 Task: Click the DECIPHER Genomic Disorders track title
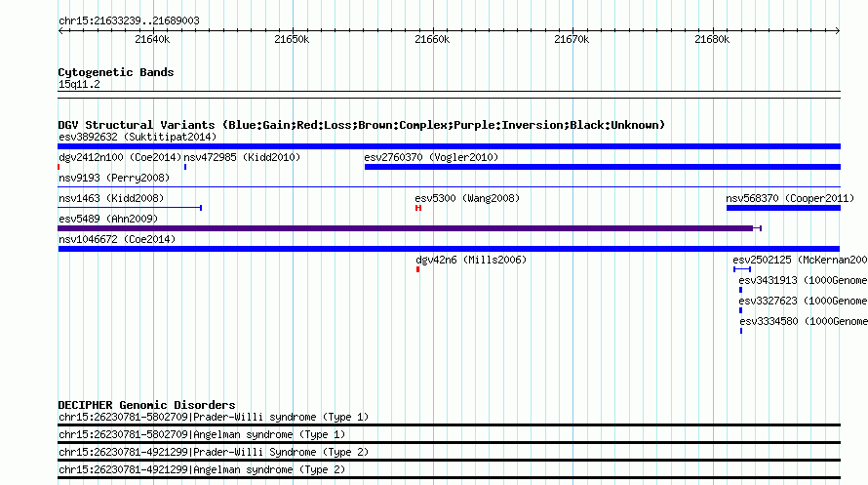coord(146,405)
